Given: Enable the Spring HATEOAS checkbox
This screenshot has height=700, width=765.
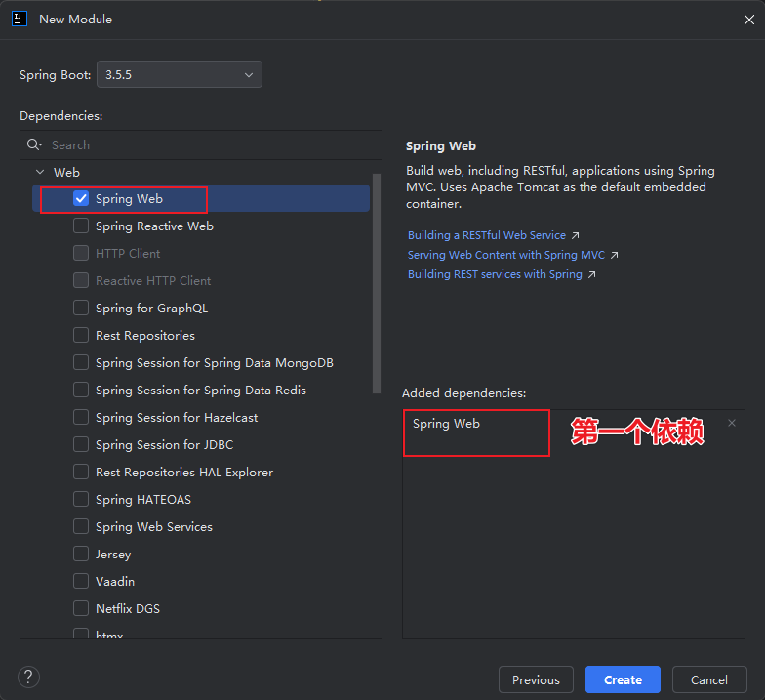Looking at the screenshot, I should pos(81,500).
